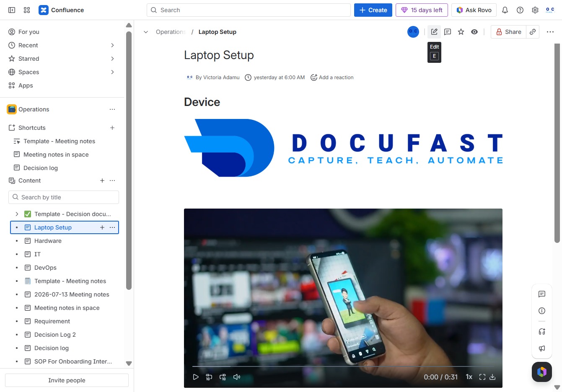The width and height of the screenshot is (562, 392).
Task: Go to Confluence home logo
Action: click(x=61, y=10)
